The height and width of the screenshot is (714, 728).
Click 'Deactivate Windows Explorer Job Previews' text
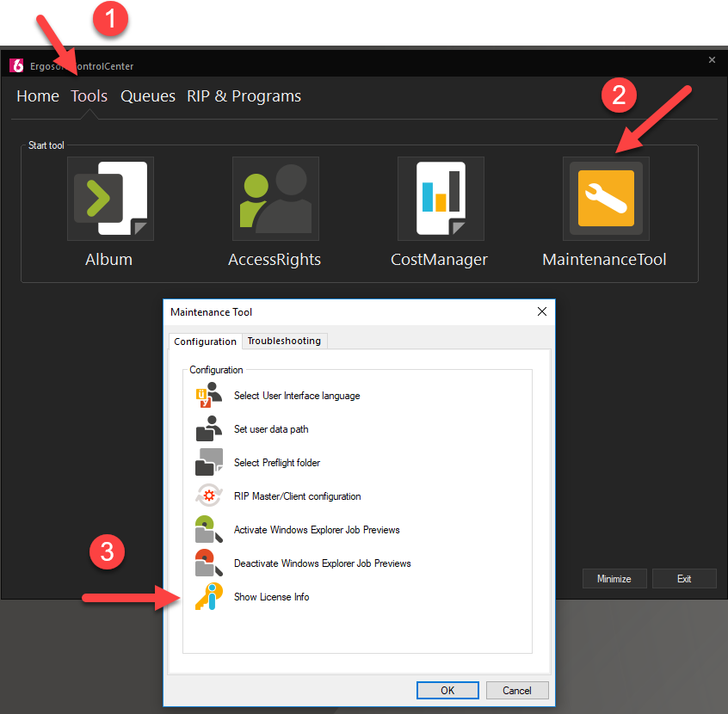click(x=323, y=563)
